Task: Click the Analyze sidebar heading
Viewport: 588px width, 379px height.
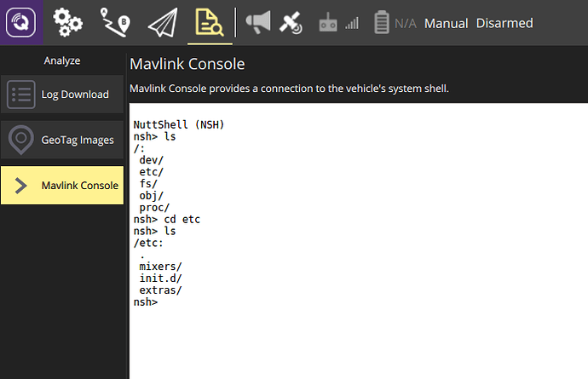Action: tap(62, 60)
